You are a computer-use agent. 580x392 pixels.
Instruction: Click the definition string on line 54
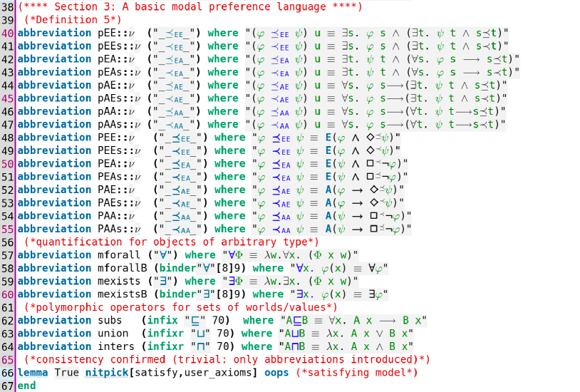332,215
